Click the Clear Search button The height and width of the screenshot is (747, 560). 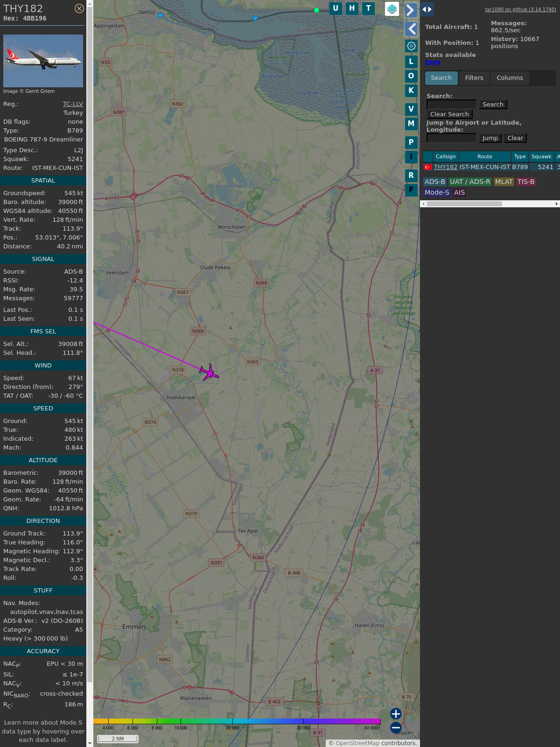(x=449, y=114)
